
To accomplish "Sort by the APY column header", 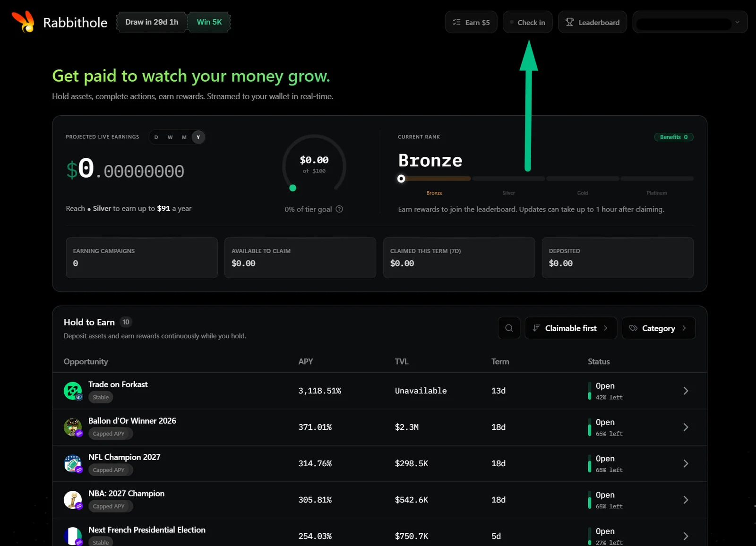I will (306, 361).
